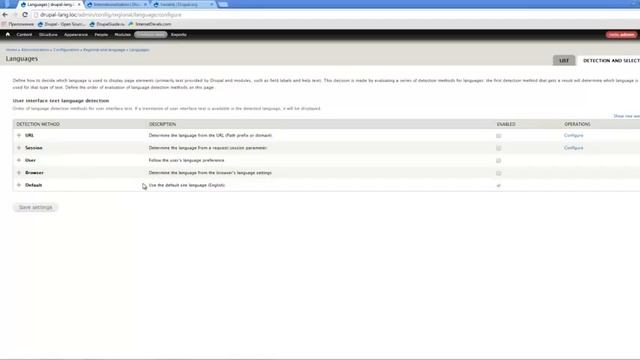Switch to the third browser tab
The width and height of the screenshot is (640, 360).
tap(182, 4)
